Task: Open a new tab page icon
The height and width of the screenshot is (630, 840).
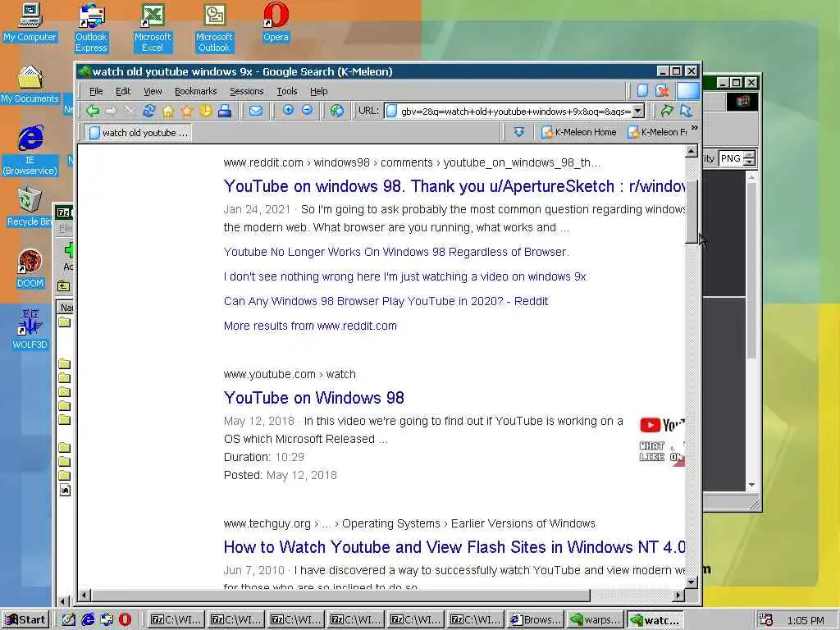Action: pyautogui.click(x=642, y=90)
